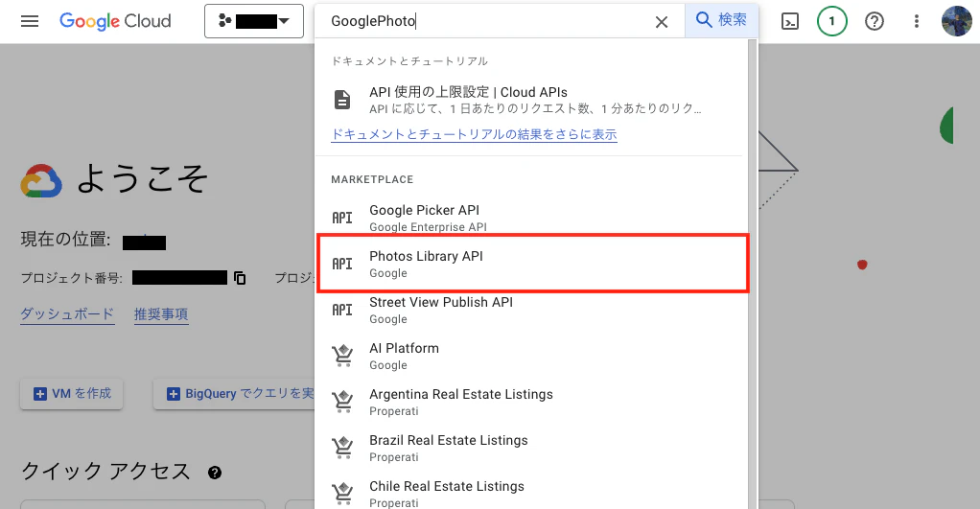Open ドキュメントとチュートリアルの結果をさらに表示 link
980x509 pixels.
tap(474, 134)
